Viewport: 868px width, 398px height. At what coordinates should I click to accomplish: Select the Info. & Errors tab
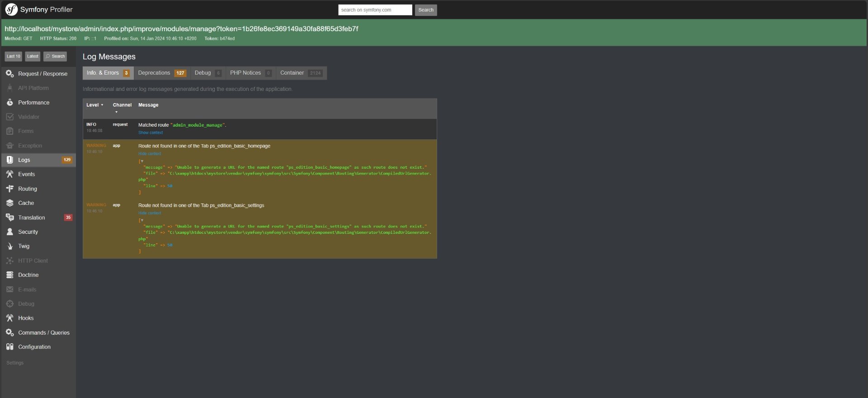[108, 73]
